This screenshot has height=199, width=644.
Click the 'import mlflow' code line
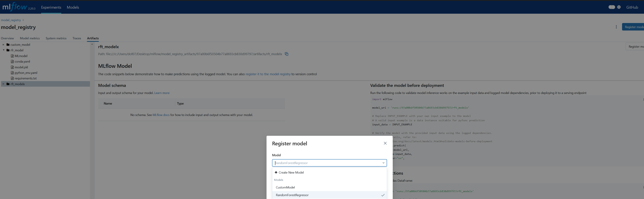[382, 99]
